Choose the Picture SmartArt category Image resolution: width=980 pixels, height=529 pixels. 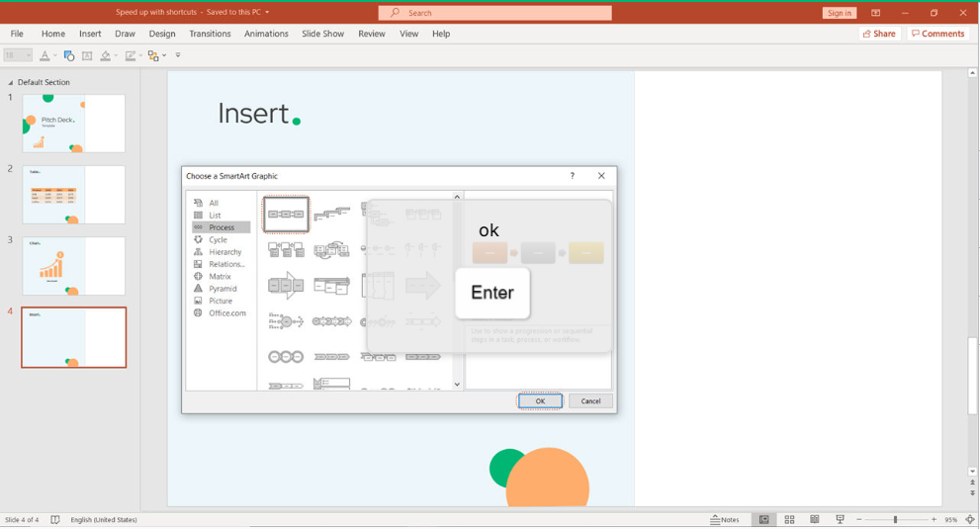220,301
